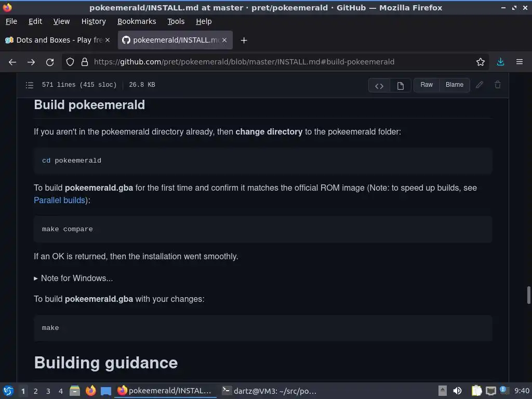Switch to workspace 4

[x=61, y=391]
